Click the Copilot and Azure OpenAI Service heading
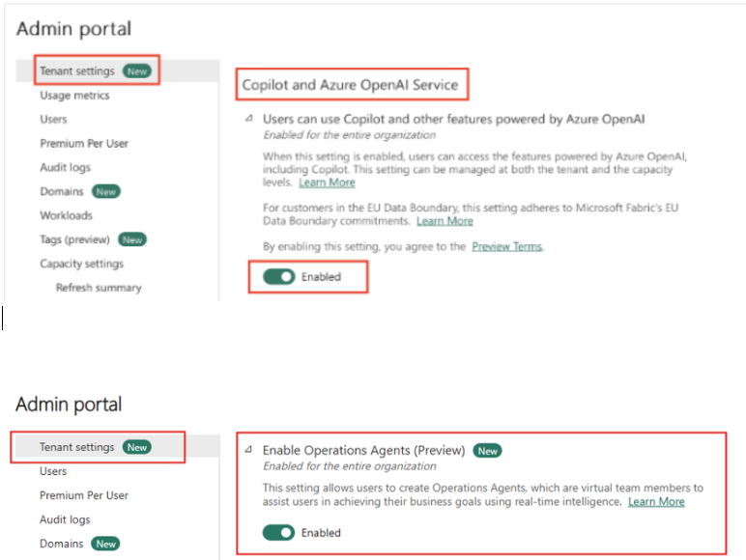 pyautogui.click(x=350, y=85)
